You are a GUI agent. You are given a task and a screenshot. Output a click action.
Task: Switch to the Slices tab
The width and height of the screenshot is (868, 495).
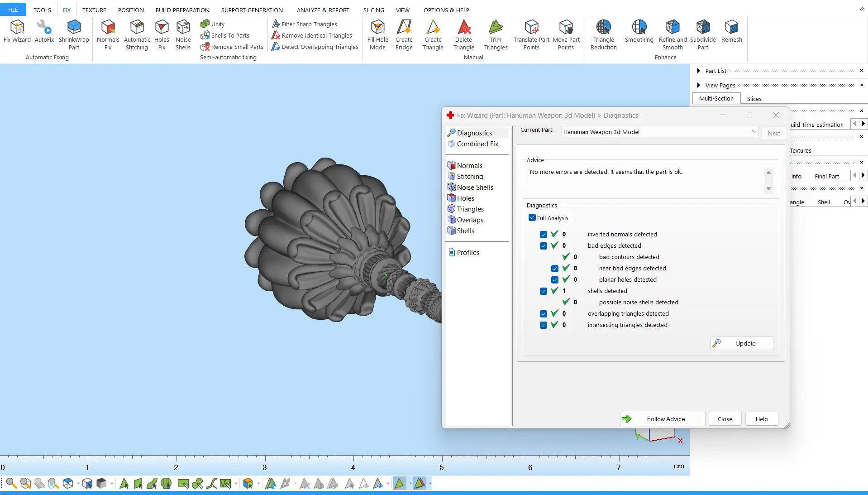tap(754, 99)
